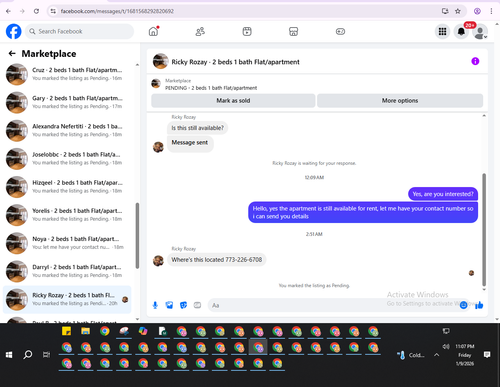Open the Video (Reels) icon
500x387 pixels.
(247, 31)
